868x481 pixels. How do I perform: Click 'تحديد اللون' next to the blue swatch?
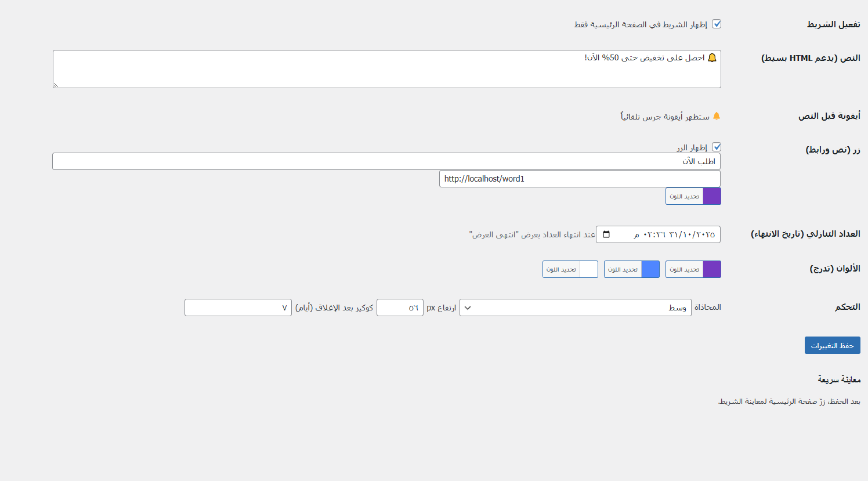click(x=623, y=269)
